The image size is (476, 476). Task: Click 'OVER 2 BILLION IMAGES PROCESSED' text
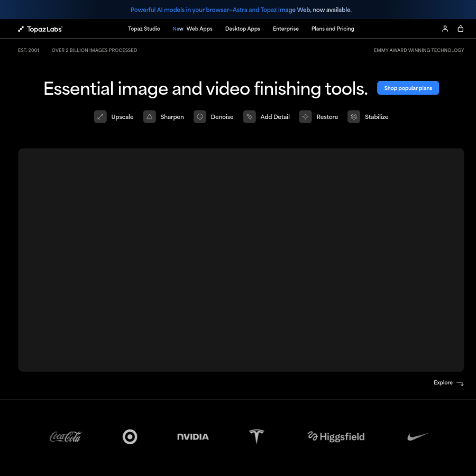point(94,50)
